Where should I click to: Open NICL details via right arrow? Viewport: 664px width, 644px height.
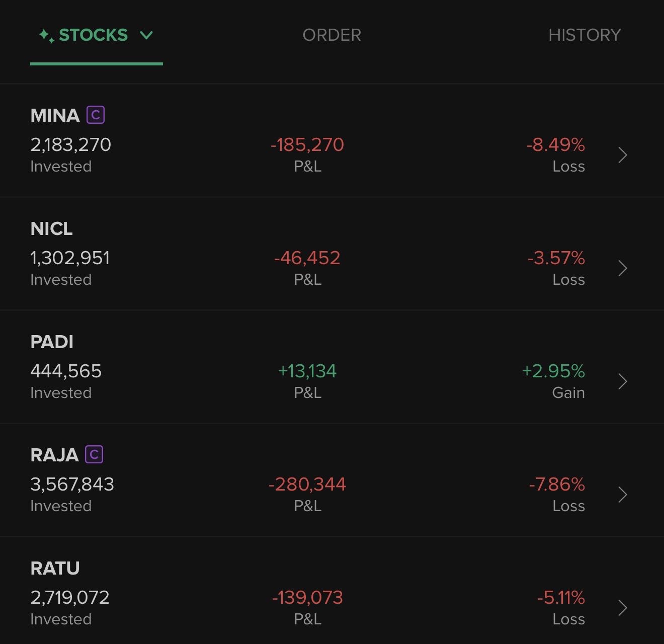pyautogui.click(x=623, y=268)
